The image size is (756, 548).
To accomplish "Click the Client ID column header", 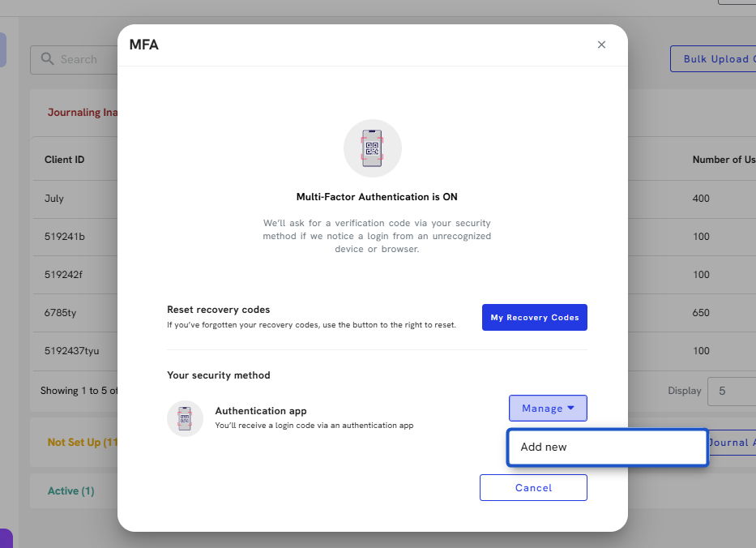I will pos(65,160).
